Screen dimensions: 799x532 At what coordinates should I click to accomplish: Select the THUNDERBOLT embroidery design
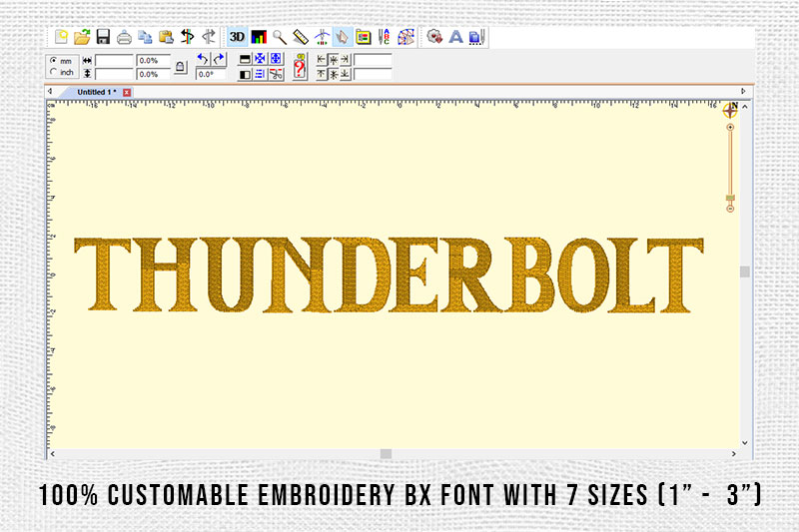(389, 274)
